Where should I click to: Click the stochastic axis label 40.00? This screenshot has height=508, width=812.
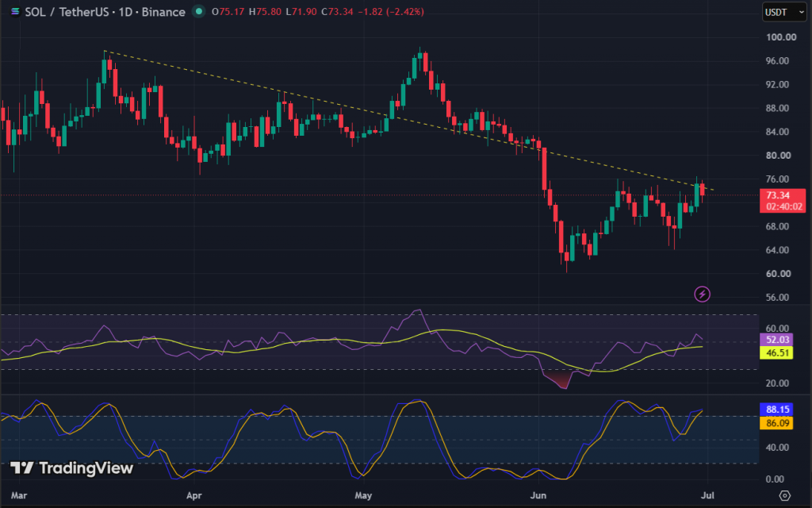pos(777,448)
